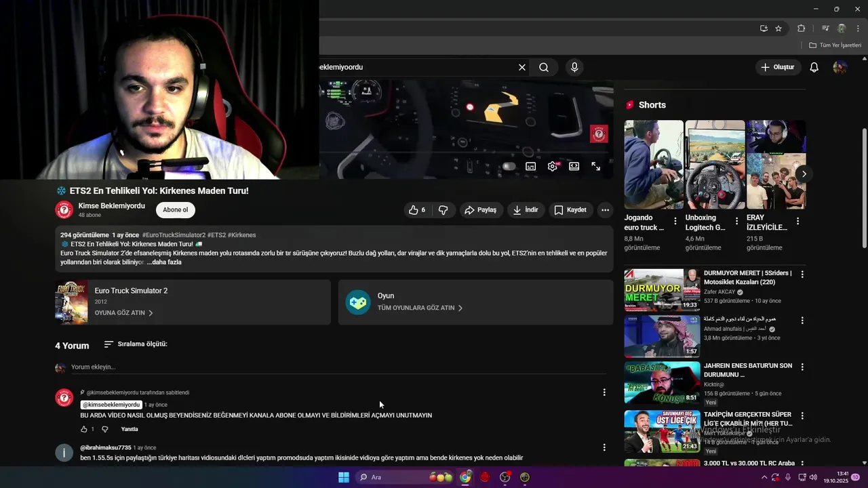Download the video with İndir

pos(526,210)
